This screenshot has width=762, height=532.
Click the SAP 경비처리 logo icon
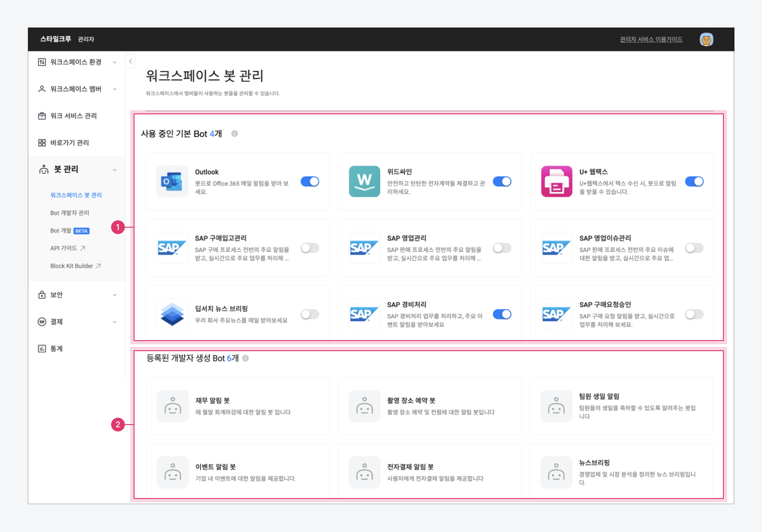pyautogui.click(x=364, y=314)
